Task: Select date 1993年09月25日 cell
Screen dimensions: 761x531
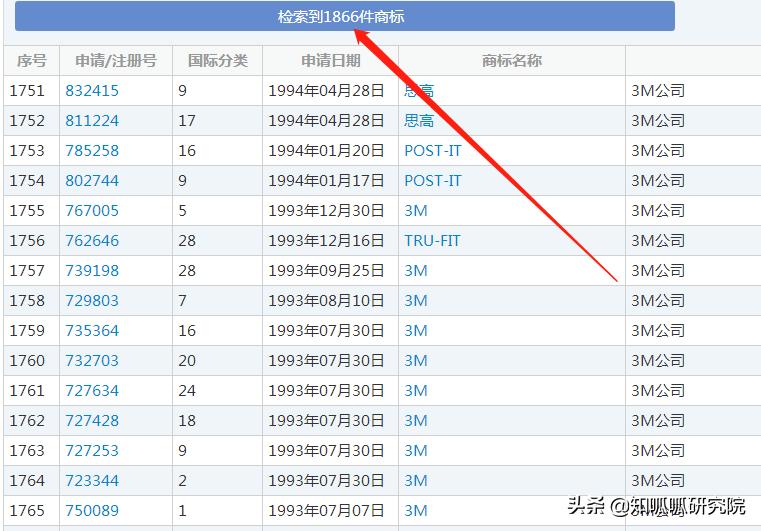Action: (x=331, y=271)
